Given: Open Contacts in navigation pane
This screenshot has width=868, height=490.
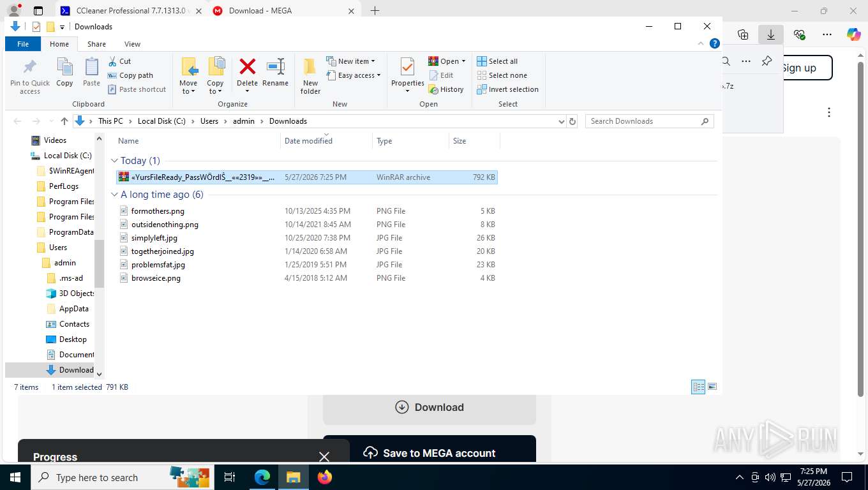Looking at the screenshot, I should (74, 324).
